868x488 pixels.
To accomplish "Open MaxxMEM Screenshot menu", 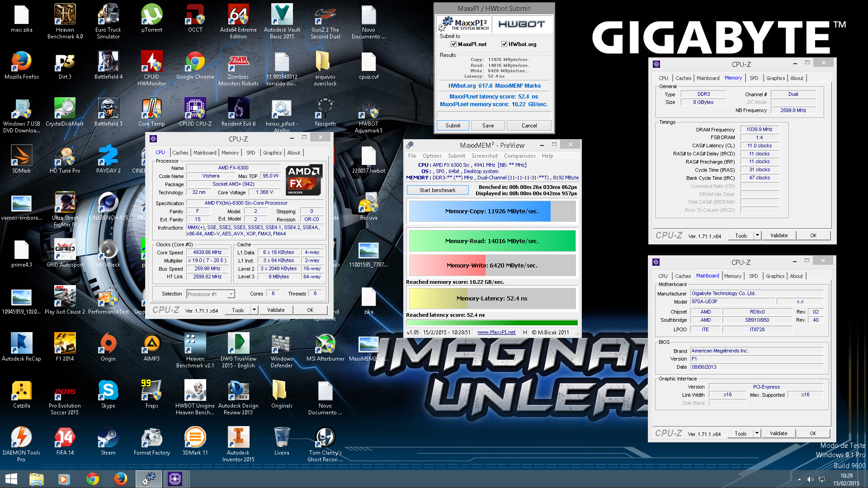I will (x=485, y=156).
